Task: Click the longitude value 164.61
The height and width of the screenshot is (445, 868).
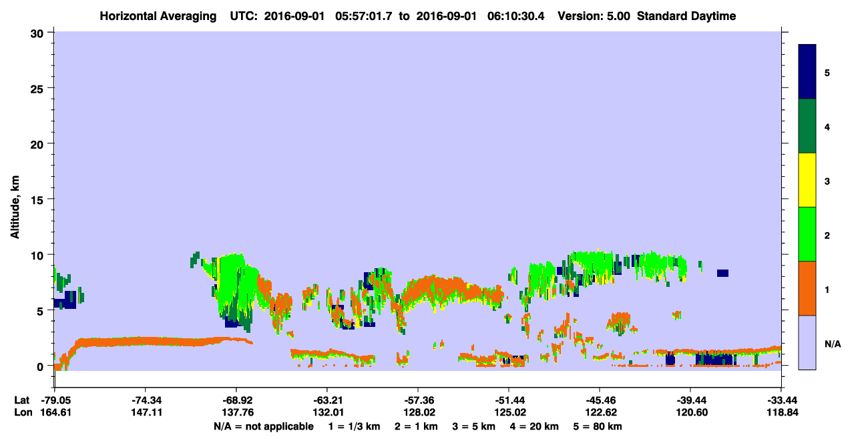Action: (56, 412)
